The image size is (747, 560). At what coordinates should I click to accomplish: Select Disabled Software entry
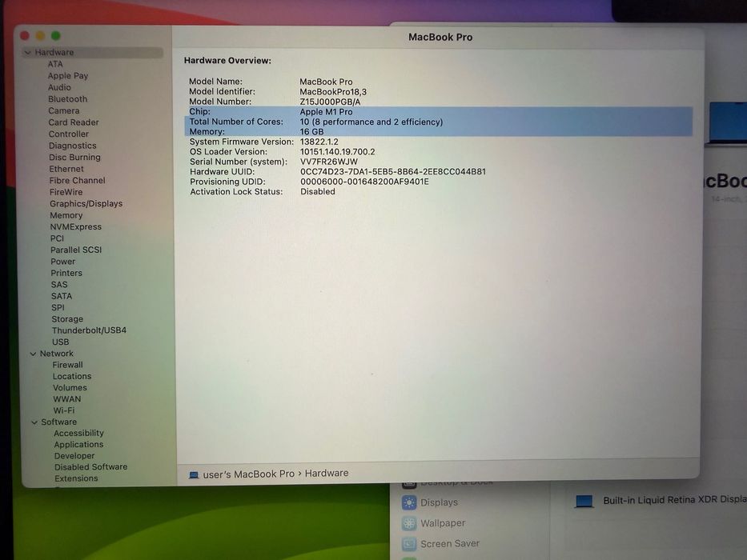point(91,467)
